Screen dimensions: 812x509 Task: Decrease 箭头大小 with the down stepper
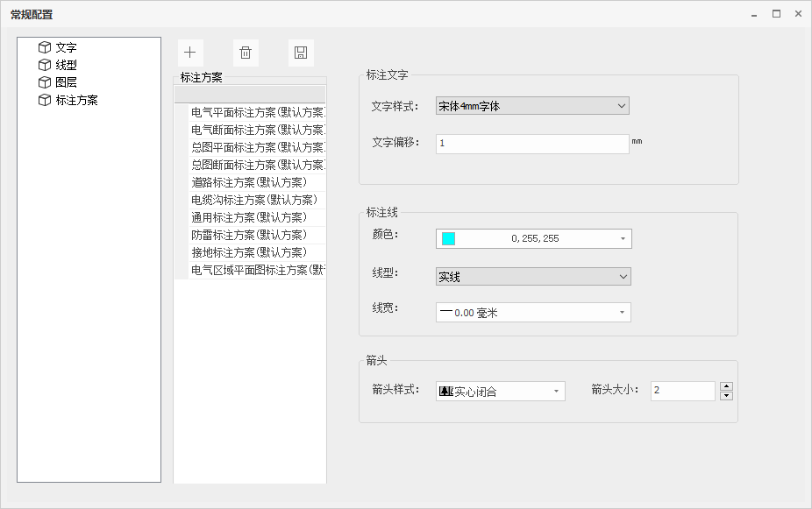point(726,396)
